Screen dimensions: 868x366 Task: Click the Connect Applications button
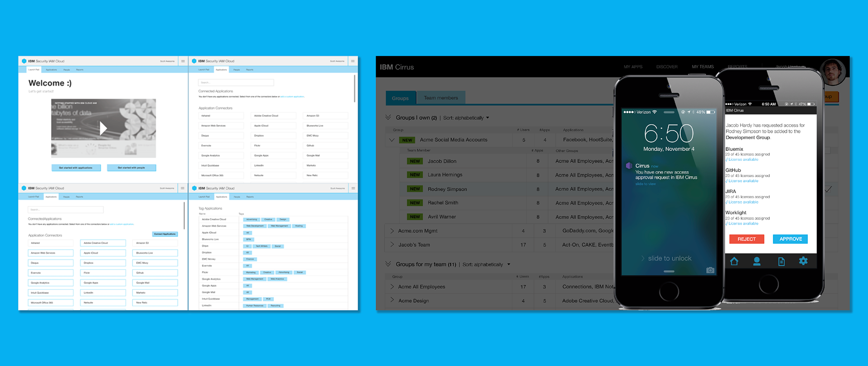[x=165, y=234]
